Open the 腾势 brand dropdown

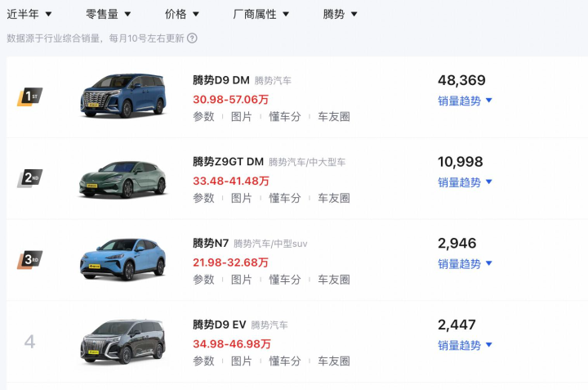pos(340,14)
